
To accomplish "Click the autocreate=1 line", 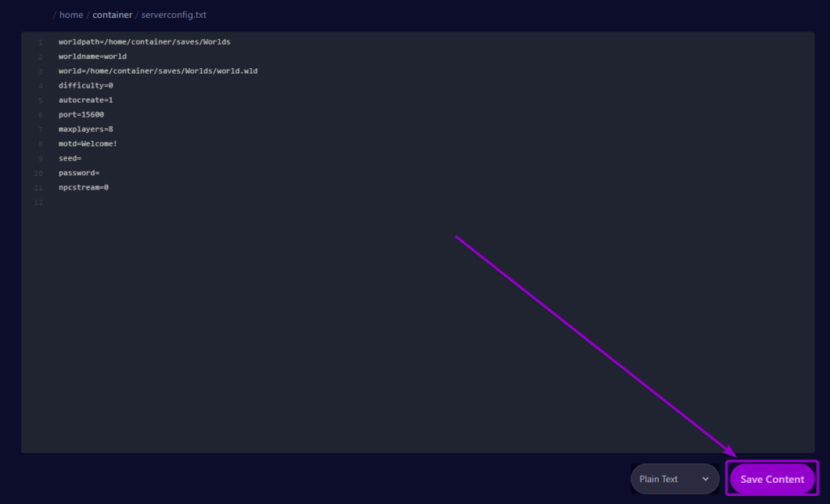I will pyautogui.click(x=86, y=100).
